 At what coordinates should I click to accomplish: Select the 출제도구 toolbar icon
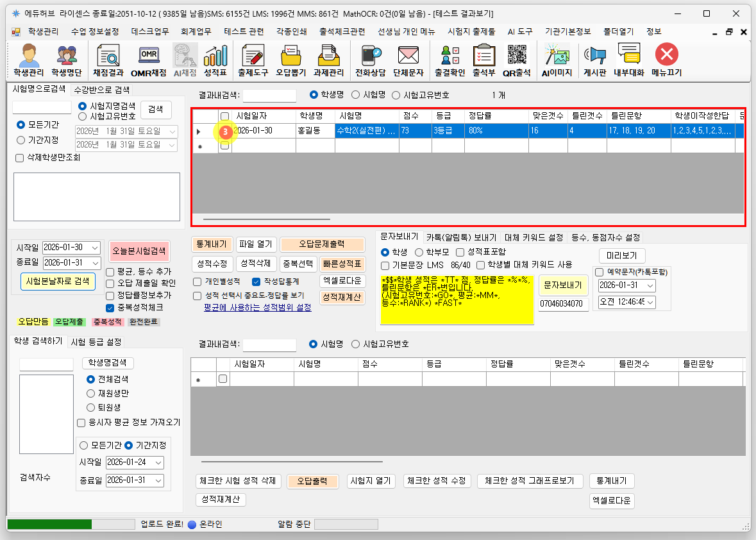[253, 61]
